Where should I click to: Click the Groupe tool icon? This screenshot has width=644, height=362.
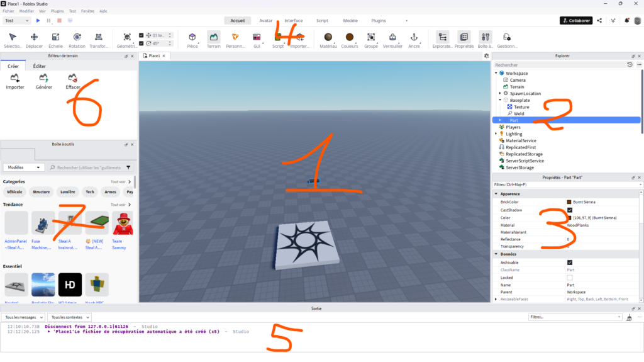tap(371, 37)
